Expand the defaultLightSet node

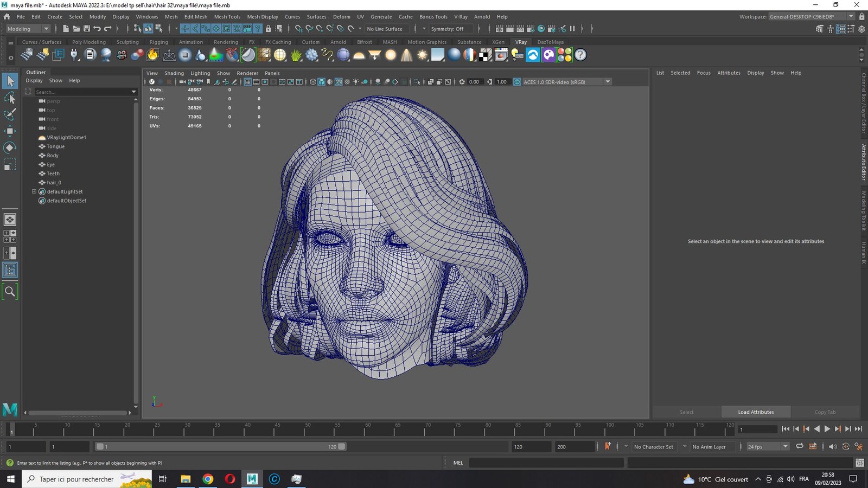tap(34, 191)
